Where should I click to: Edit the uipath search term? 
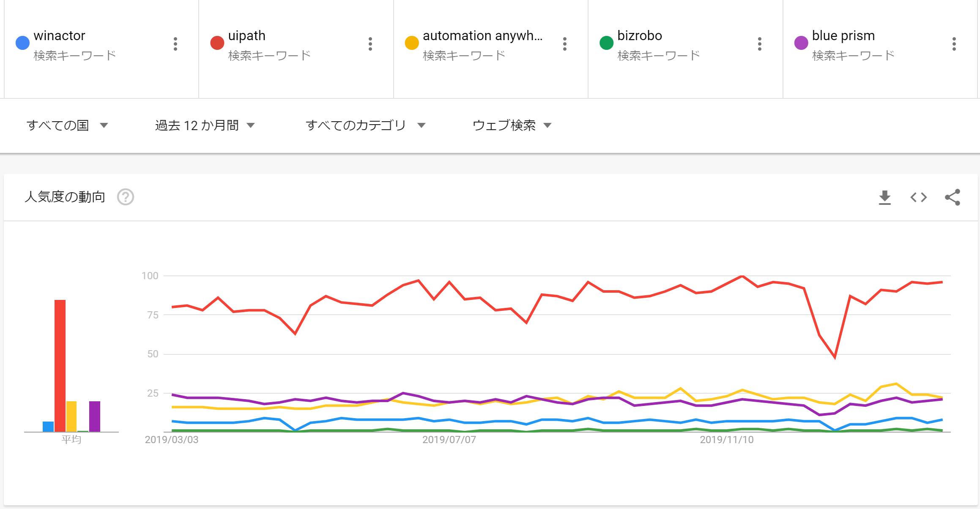pyautogui.click(x=247, y=36)
